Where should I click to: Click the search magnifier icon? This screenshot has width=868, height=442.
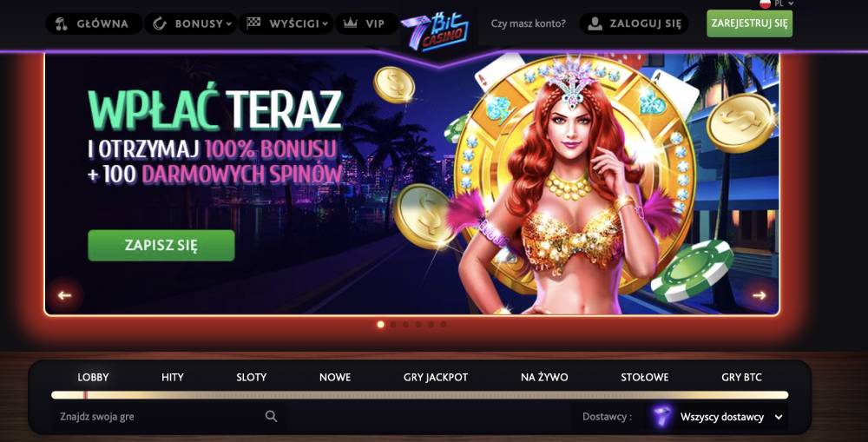271,416
